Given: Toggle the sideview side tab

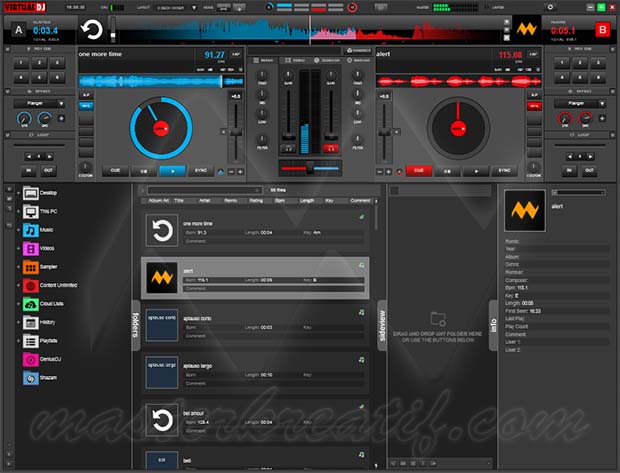Looking at the screenshot, I should click(382, 325).
